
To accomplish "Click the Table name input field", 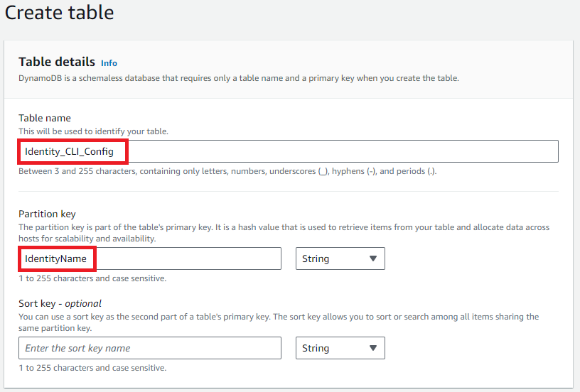I will [x=289, y=151].
